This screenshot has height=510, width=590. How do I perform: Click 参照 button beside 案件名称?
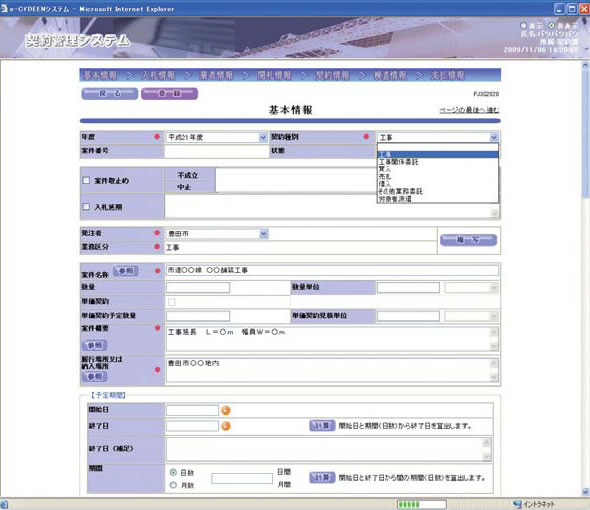(x=126, y=271)
